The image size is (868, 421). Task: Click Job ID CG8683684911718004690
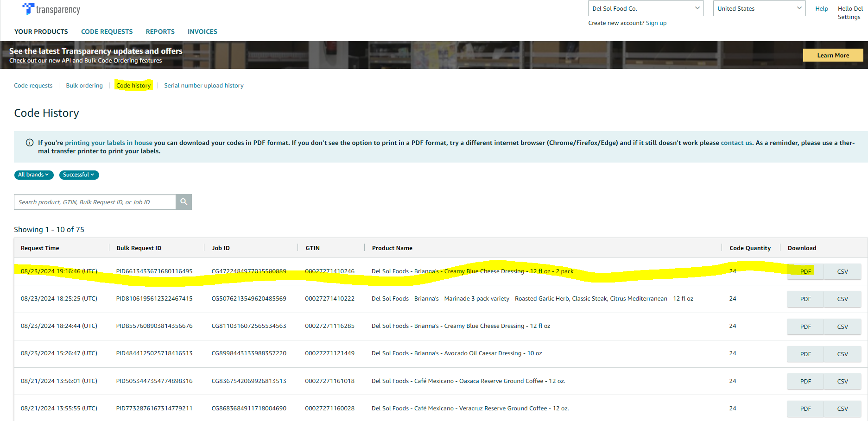pos(249,408)
